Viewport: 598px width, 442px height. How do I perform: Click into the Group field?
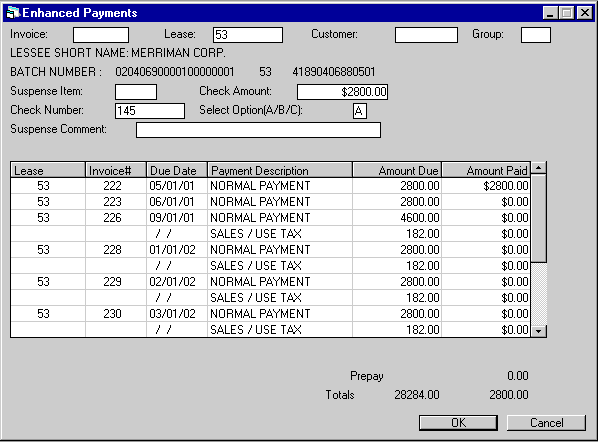[x=535, y=35]
